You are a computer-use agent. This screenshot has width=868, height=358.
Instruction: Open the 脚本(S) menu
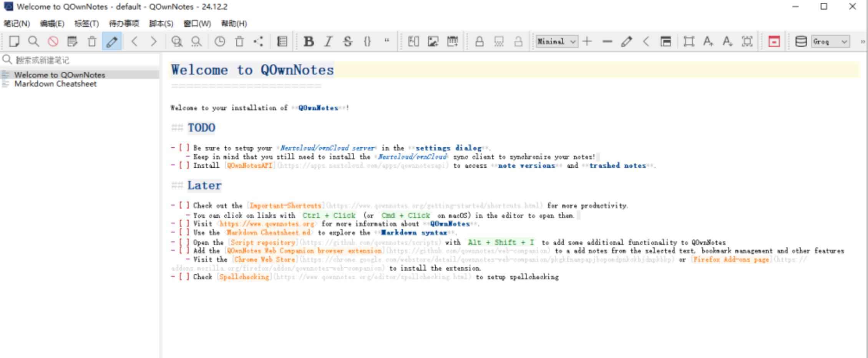point(161,23)
